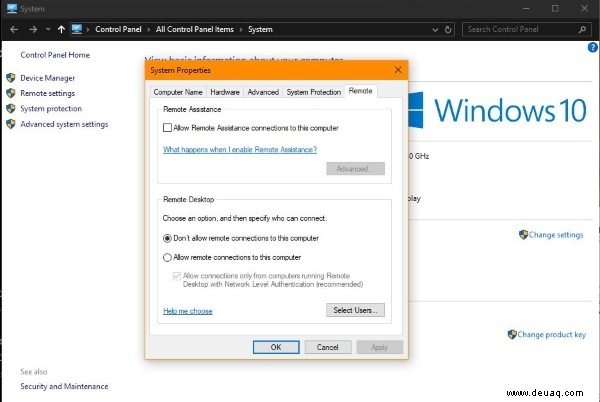Open recent locations dropdown arrow
The image size is (600, 402).
48,29
